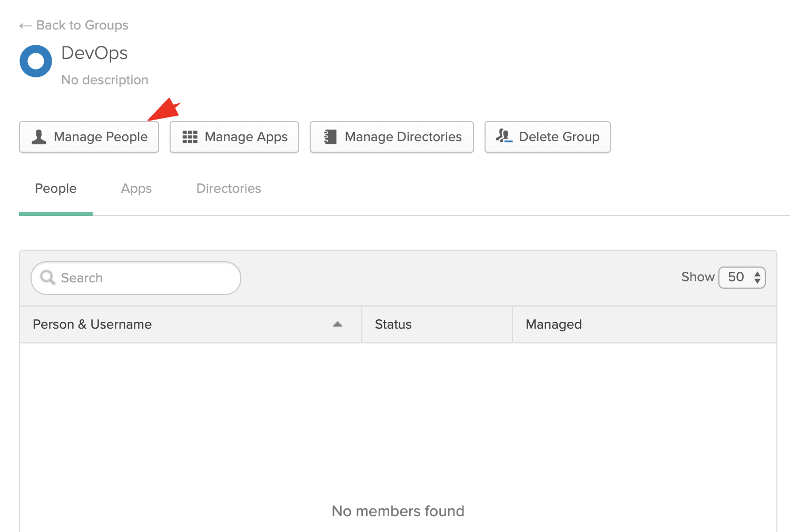Open the Directories tab
The height and width of the screenshot is (532, 790).
[x=229, y=189]
